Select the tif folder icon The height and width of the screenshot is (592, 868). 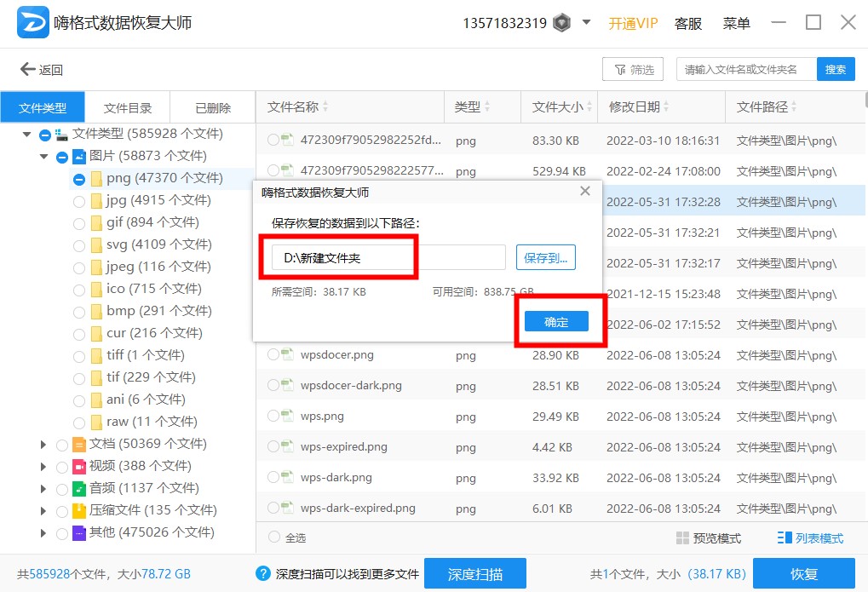(x=96, y=377)
